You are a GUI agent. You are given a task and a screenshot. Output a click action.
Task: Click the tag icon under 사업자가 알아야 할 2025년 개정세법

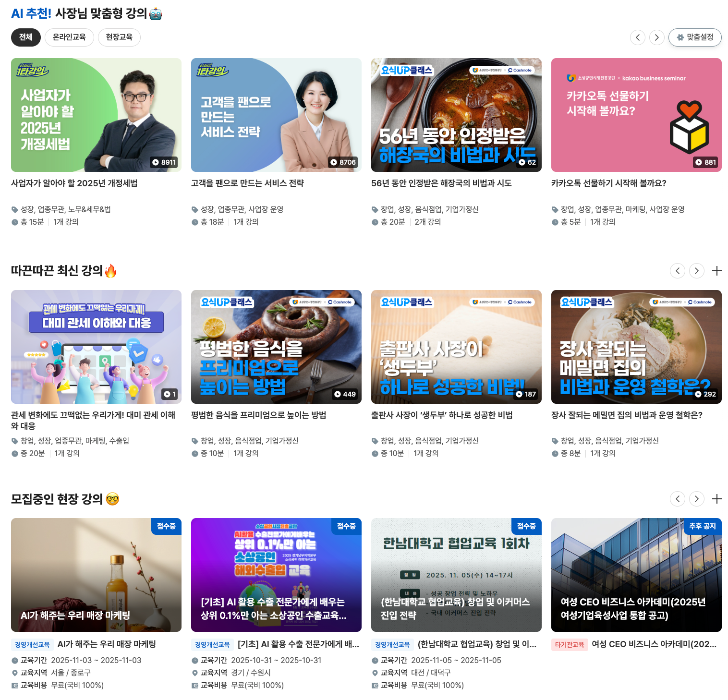(x=15, y=209)
